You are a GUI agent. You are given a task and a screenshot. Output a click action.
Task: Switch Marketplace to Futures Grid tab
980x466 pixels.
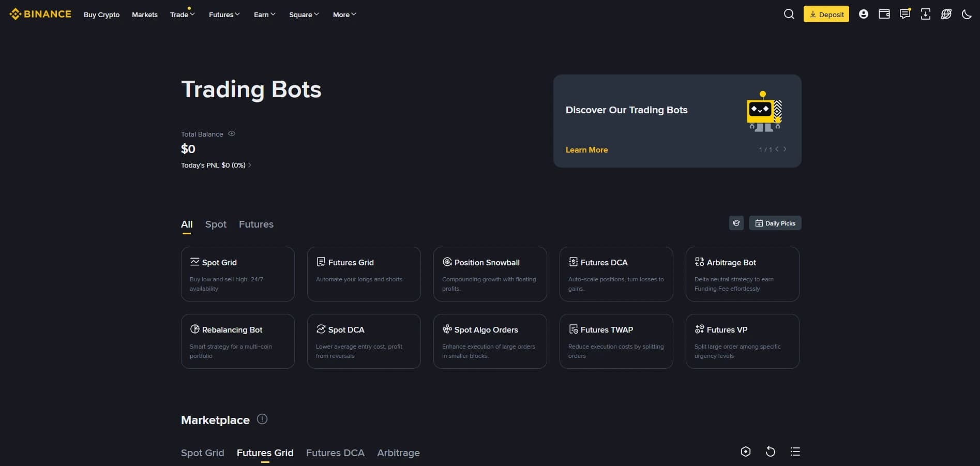265,453
